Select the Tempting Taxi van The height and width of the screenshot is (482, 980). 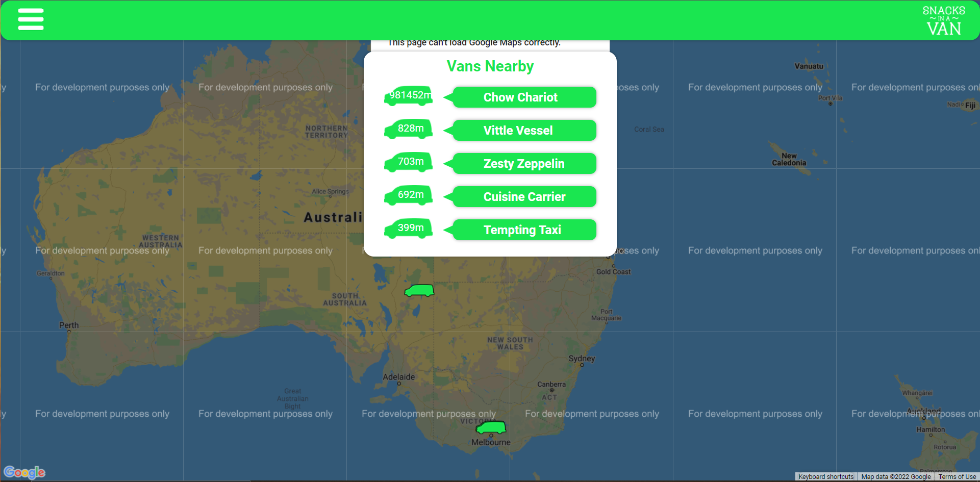pos(523,230)
